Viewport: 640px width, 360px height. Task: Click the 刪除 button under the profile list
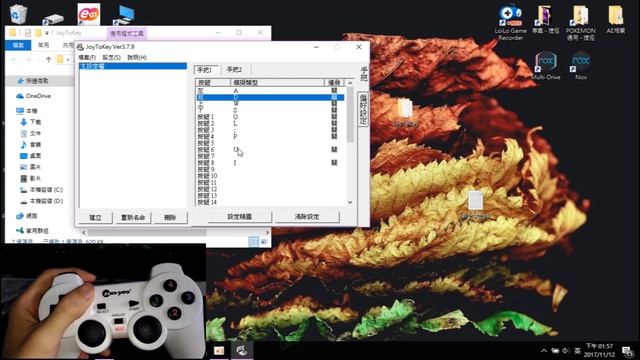(x=170, y=218)
